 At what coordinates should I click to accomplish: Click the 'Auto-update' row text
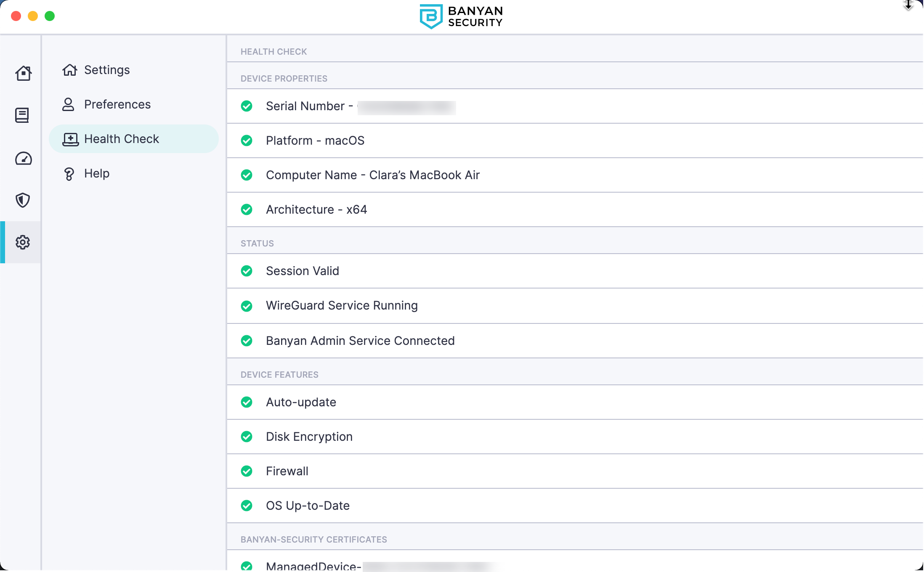301,402
